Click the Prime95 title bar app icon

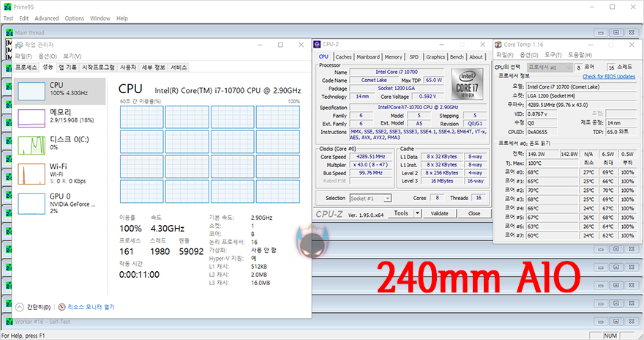pyautogui.click(x=7, y=7)
